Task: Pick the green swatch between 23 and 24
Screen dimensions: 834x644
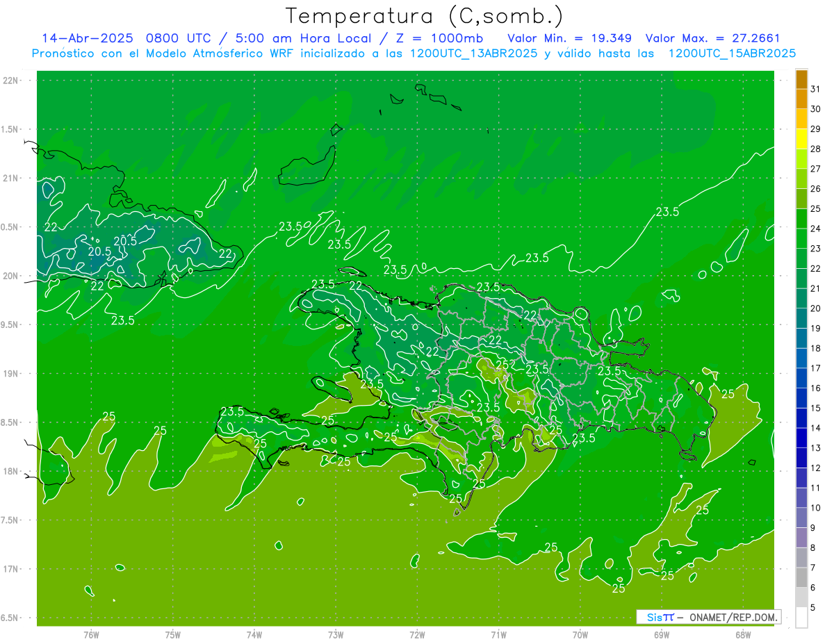Action: pos(801,238)
